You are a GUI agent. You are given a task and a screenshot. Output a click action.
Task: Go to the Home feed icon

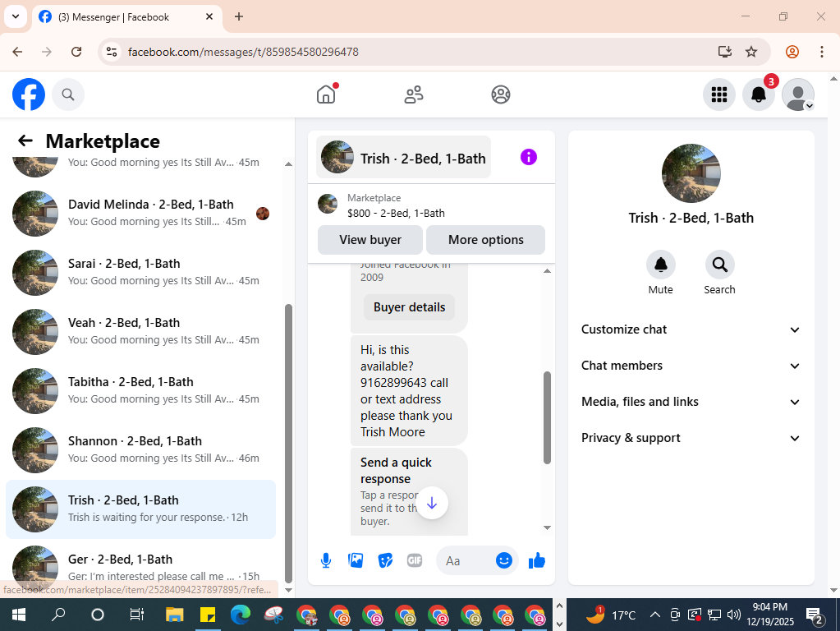pos(326,94)
